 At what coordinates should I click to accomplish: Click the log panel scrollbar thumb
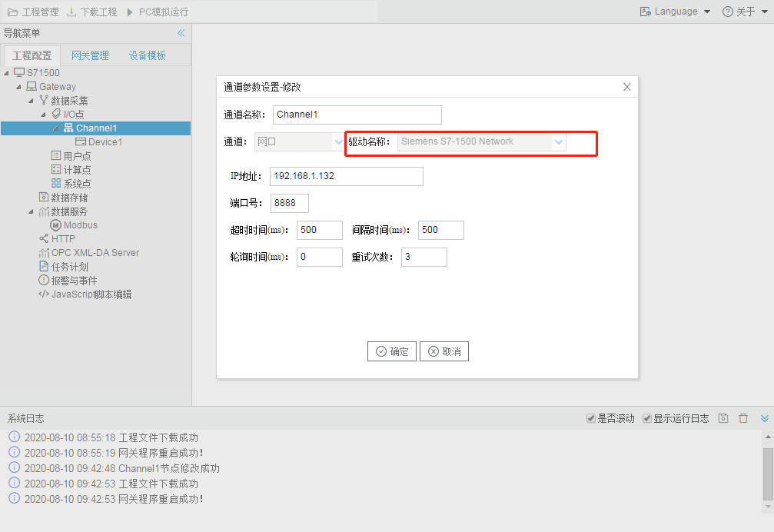(768, 474)
